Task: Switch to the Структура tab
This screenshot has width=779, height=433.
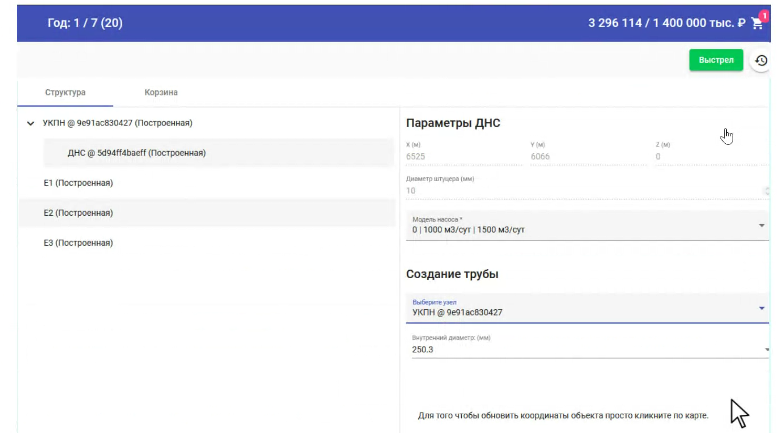Action: [65, 92]
